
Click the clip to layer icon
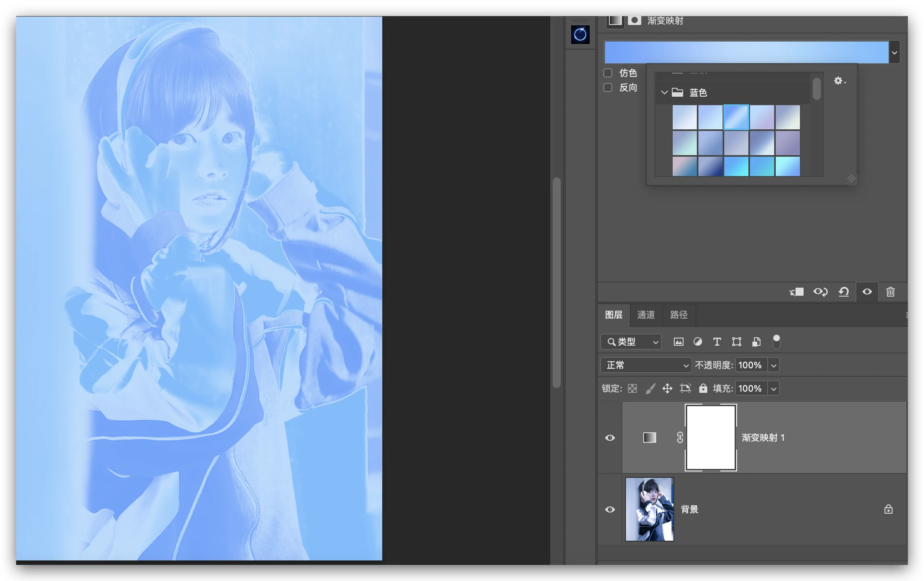pos(796,292)
